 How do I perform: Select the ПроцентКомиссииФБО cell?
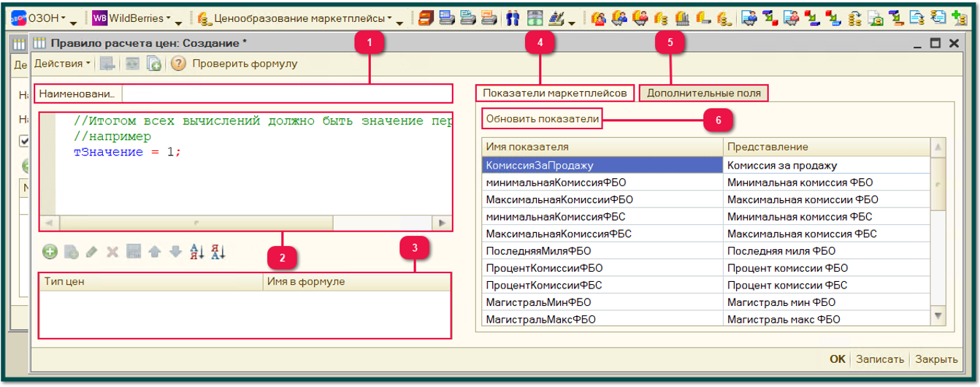point(602,268)
